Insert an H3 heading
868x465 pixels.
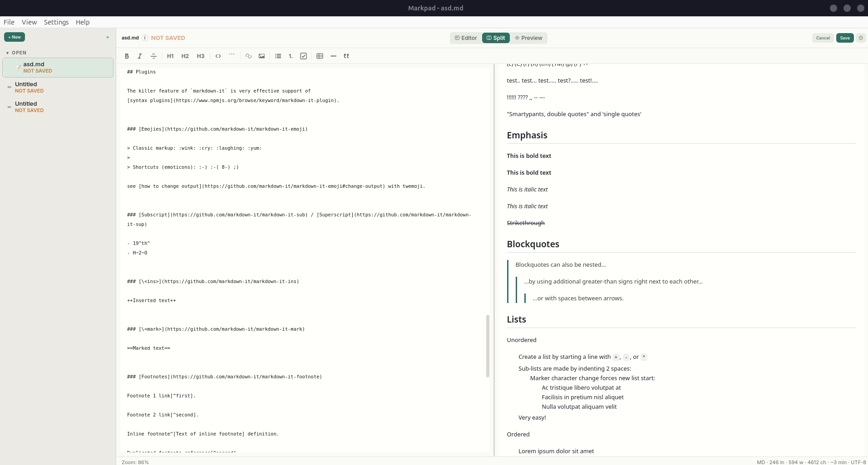[x=200, y=56]
